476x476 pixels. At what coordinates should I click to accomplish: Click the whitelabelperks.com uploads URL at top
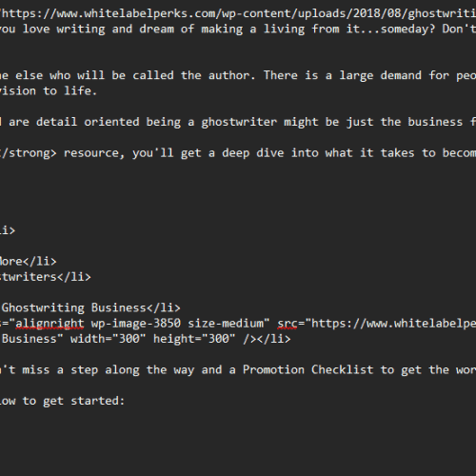pyautogui.click(x=238, y=13)
